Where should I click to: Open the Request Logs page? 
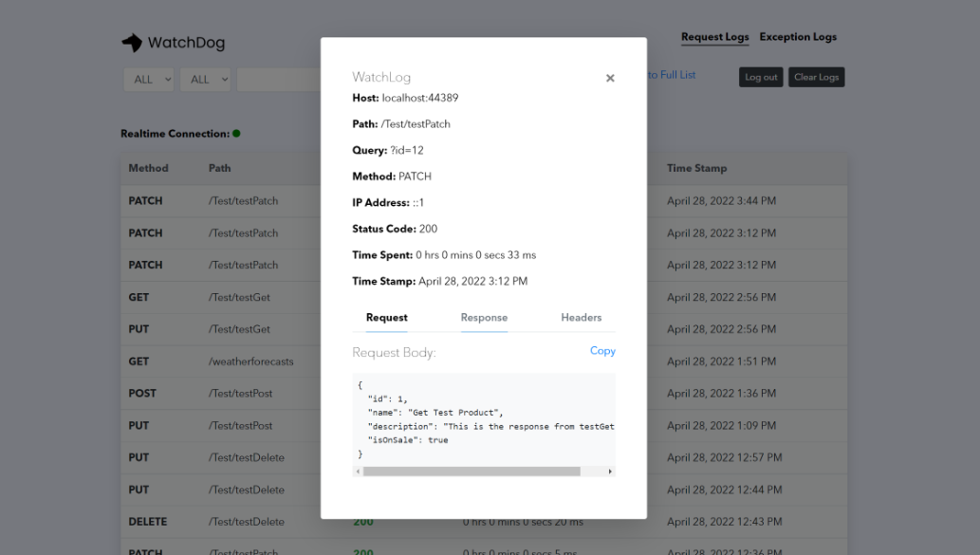pos(714,37)
